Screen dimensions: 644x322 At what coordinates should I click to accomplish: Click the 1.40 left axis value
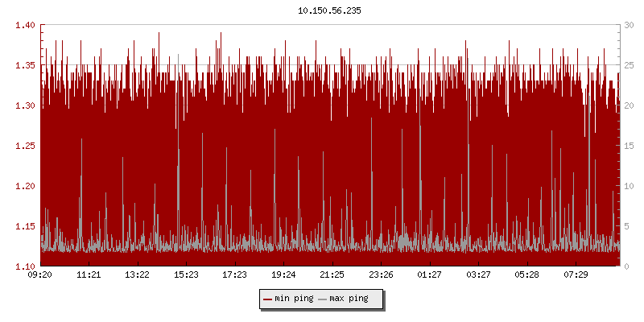25,25
